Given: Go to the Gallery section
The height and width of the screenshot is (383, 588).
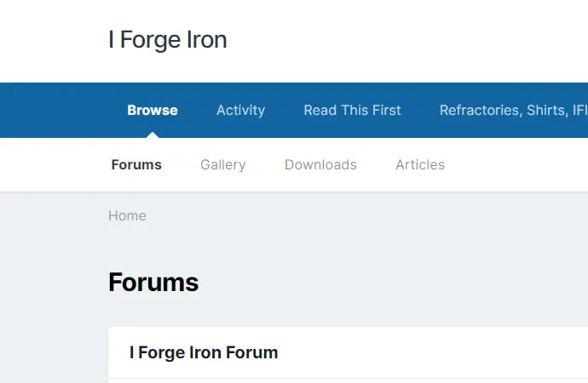Looking at the screenshot, I should point(223,165).
